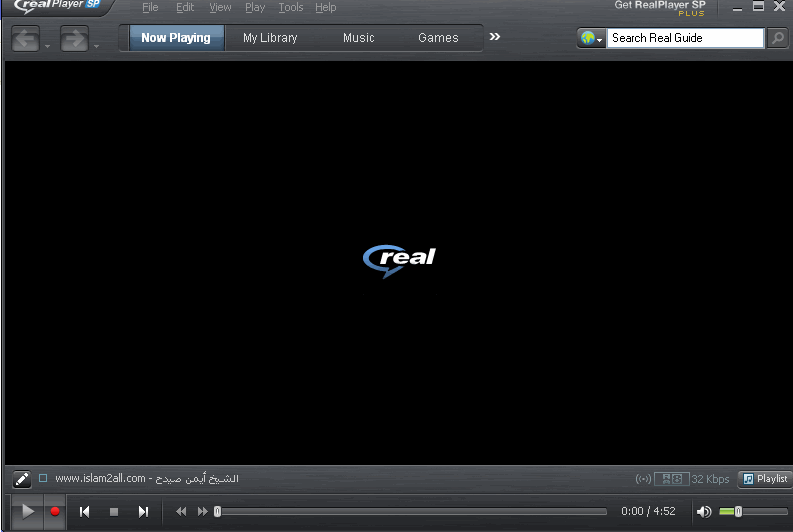Open the Help menu
The height and width of the screenshot is (532, 793).
tap(326, 8)
